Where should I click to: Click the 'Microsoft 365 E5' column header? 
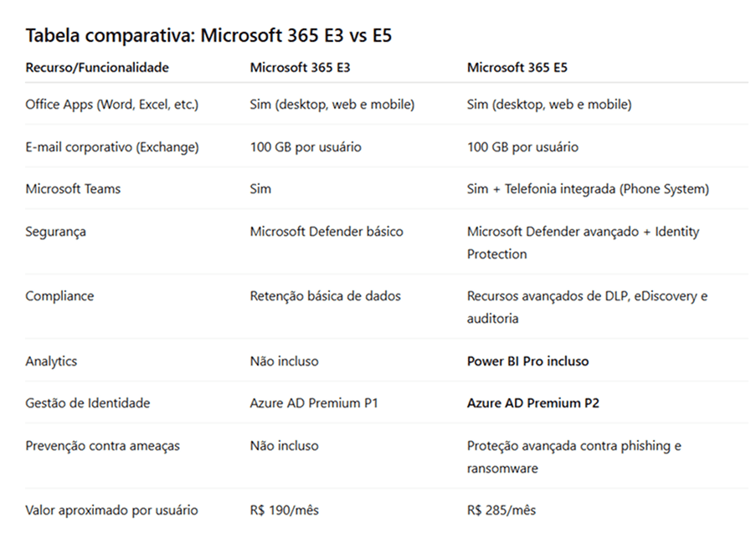517,67
